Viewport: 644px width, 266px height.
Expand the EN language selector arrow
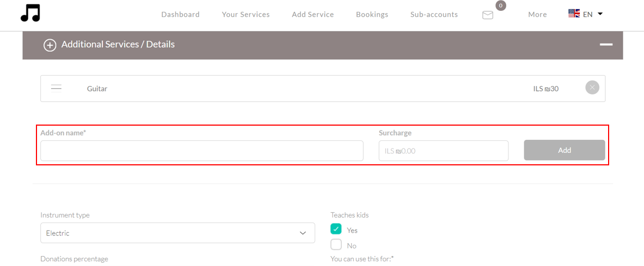[x=600, y=14]
